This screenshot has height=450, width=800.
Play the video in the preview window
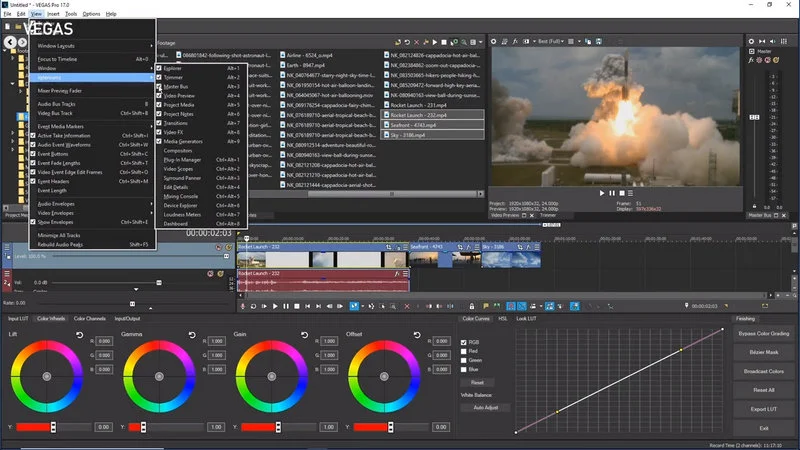(x=602, y=193)
